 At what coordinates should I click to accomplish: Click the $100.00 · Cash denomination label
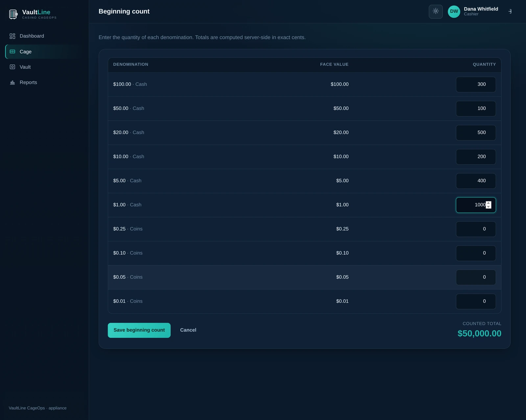(130, 84)
